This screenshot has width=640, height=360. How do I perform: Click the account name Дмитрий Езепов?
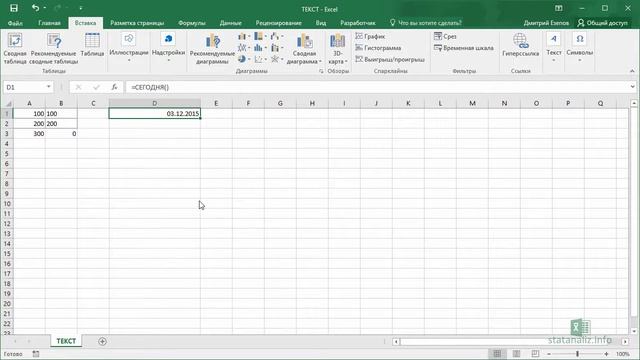[x=546, y=23]
